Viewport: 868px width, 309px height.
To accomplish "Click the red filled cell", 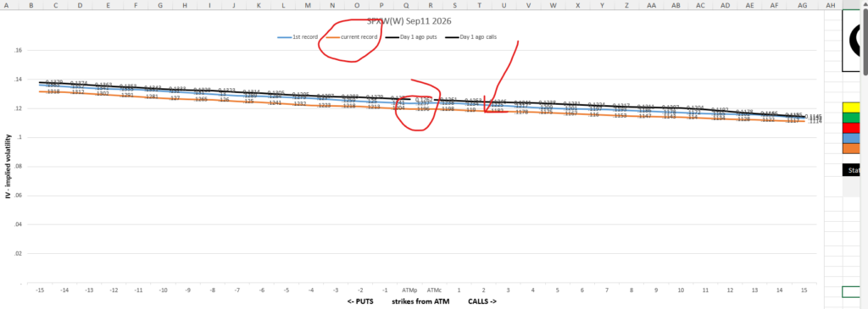I will coord(852,128).
